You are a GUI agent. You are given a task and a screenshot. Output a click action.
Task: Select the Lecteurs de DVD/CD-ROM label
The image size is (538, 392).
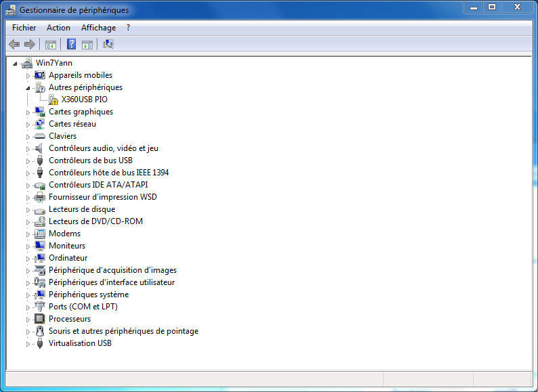(x=95, y=221)
